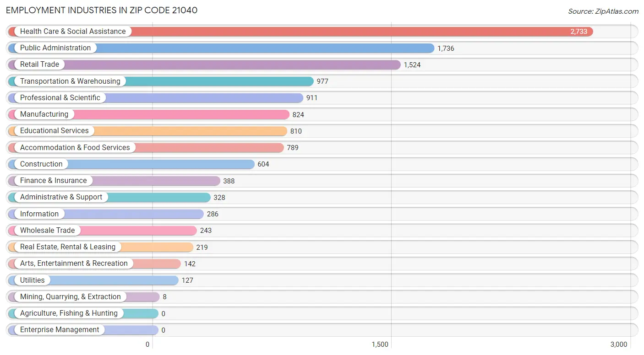Click Mining, Quarrying, & Extraction label
The width and height of the screenshot is (644, 355).
pyautogui.click(x=71, y=297)
